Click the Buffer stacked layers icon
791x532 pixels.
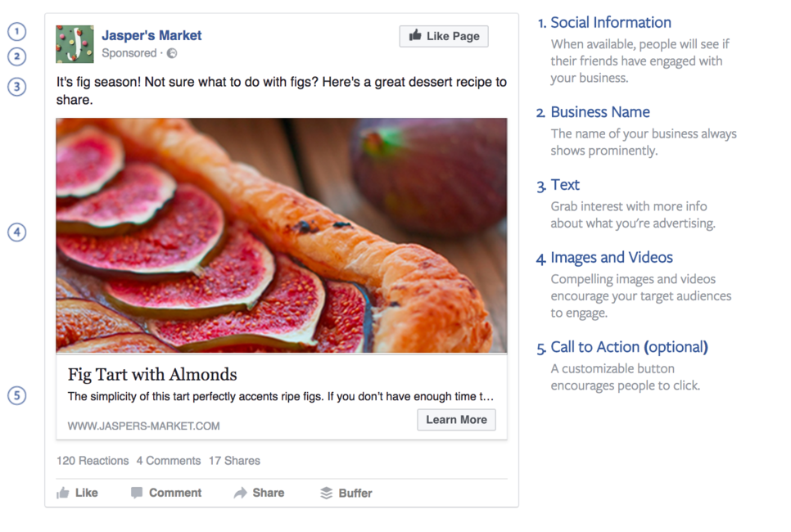click(x=327, y=493)
